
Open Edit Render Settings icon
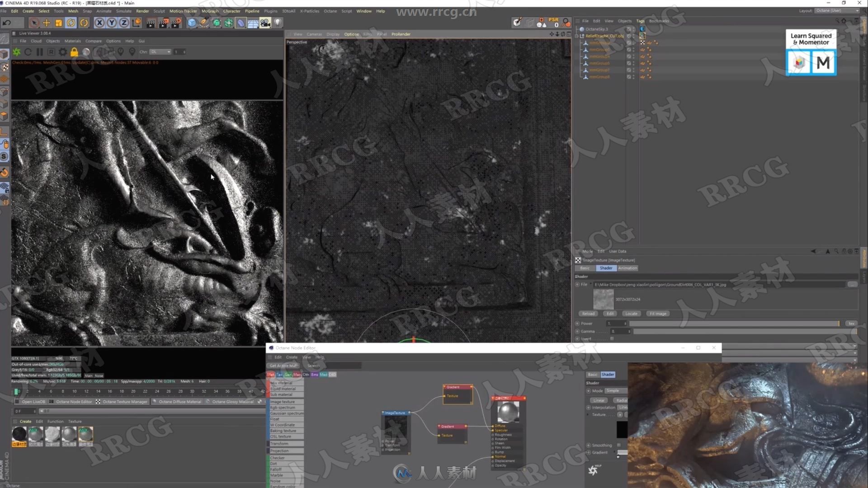pos(176,23)
